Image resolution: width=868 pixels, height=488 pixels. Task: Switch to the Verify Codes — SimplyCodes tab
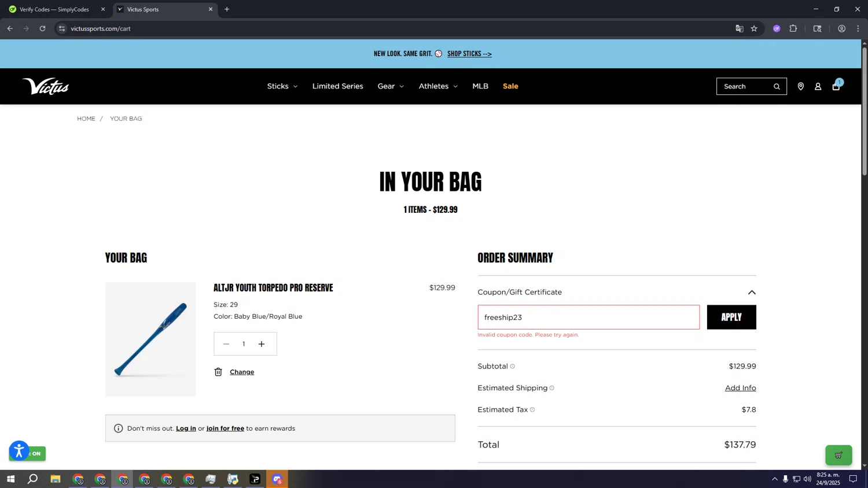click(x=54, y=9)
